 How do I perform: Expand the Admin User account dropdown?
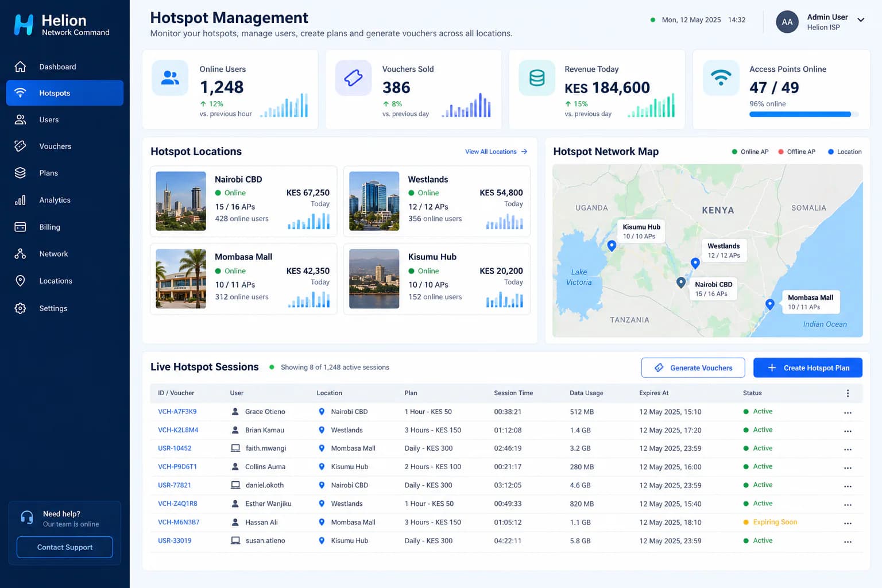861,20
